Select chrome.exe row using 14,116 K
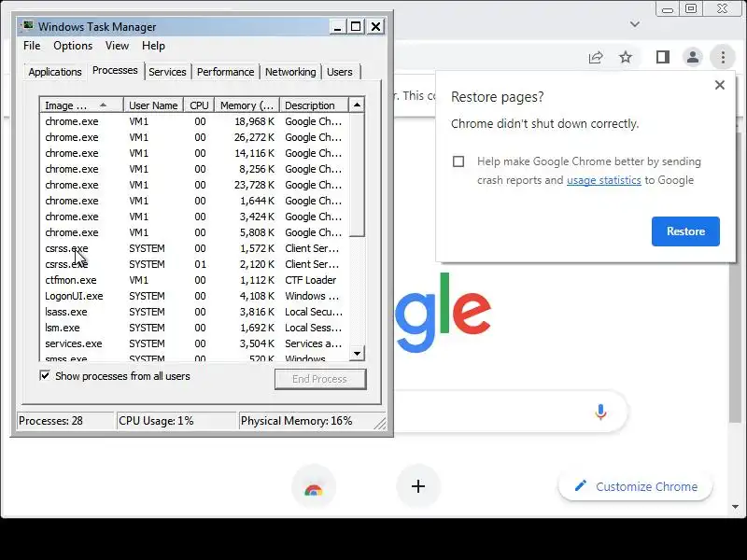The width and height of the screenshot is (747, 560). coord(194,153)
